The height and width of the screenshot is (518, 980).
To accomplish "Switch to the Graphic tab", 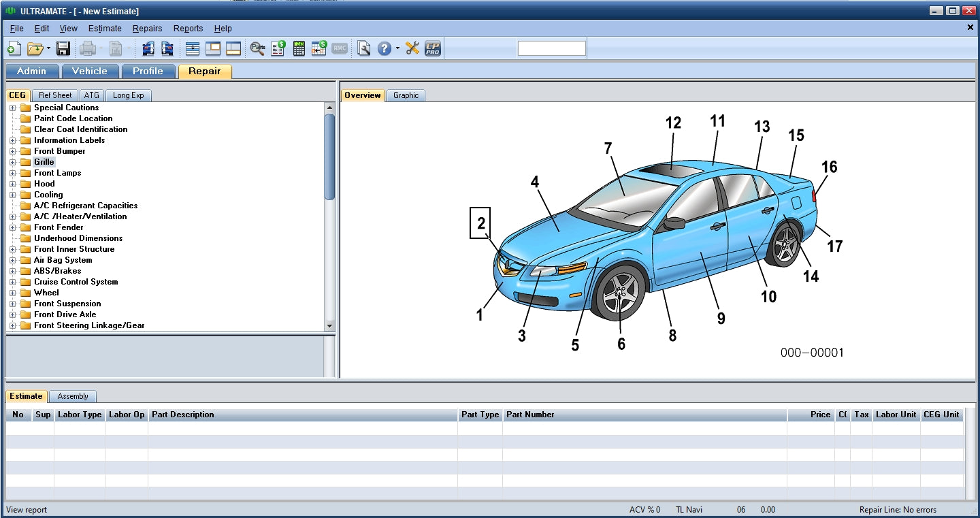I will pos(406,95).
